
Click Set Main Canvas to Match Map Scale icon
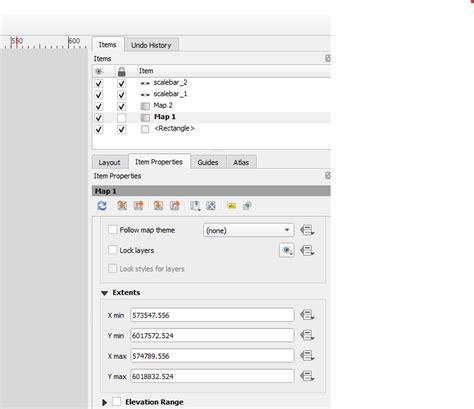175,206
